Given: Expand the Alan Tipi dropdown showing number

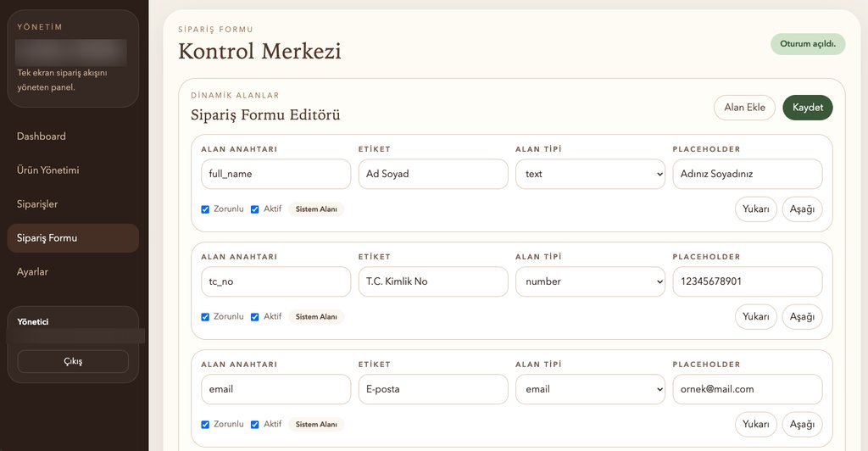Looking at the screenshot, I should 590,281.
